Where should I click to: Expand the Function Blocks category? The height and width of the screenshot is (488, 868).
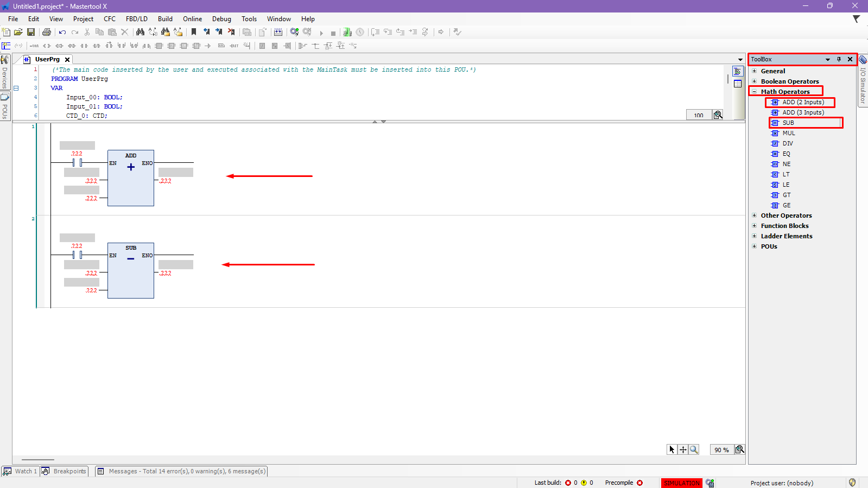click(x=754, y=226)
